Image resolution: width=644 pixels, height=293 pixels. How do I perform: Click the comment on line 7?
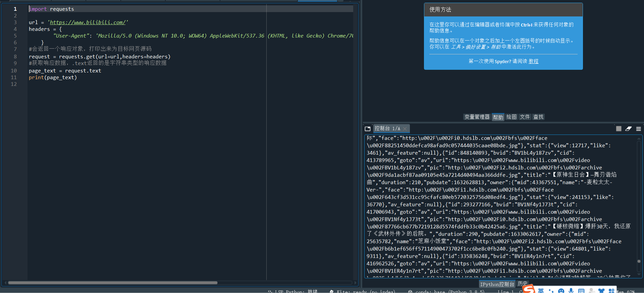coord(90,49)
